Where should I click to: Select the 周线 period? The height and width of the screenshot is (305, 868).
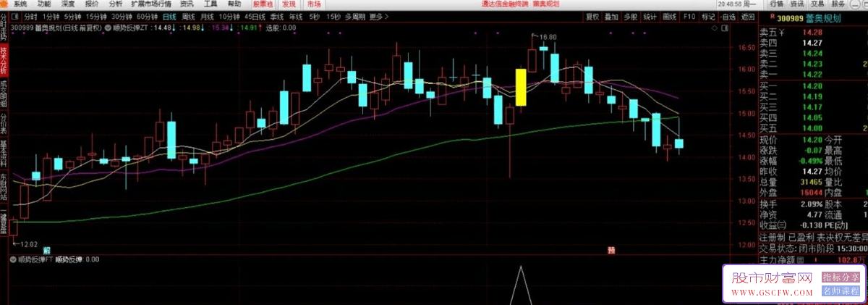coord(189,15)
